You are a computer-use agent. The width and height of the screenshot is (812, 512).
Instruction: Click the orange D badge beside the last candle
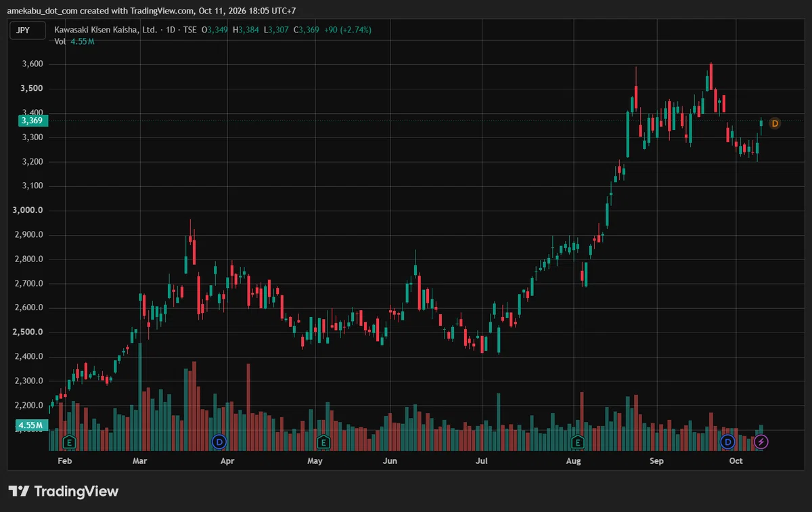point(775,123)
